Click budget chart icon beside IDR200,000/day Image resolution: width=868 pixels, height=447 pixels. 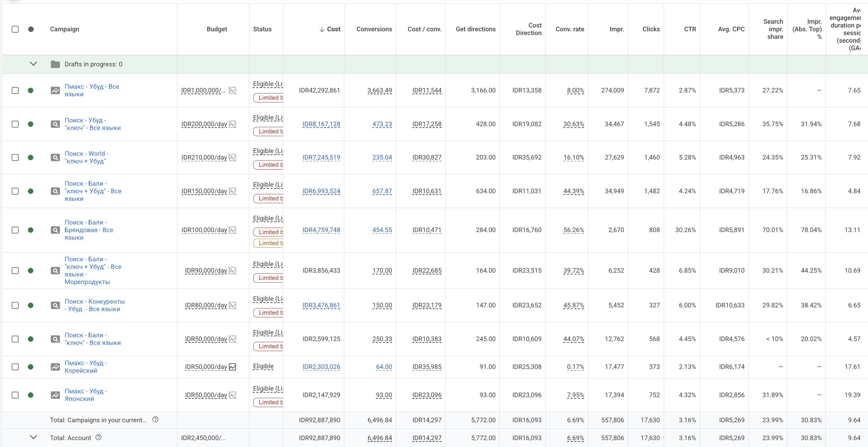233,124
